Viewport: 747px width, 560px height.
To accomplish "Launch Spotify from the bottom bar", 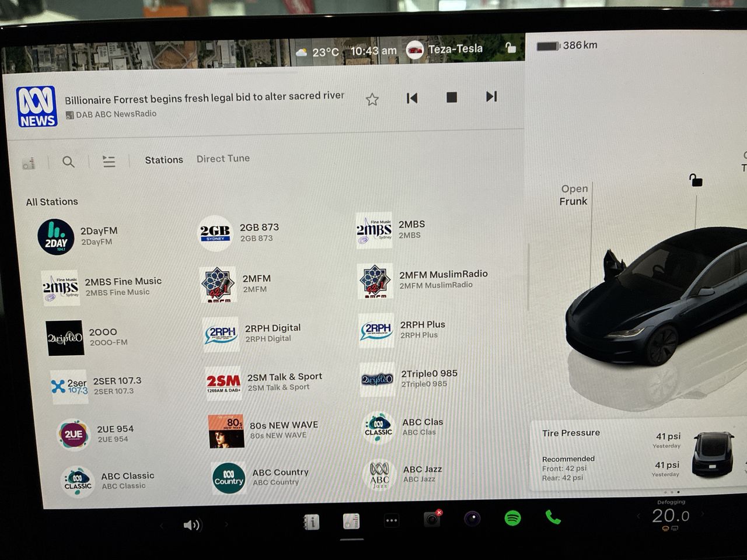I will click(x=512, y=518).
